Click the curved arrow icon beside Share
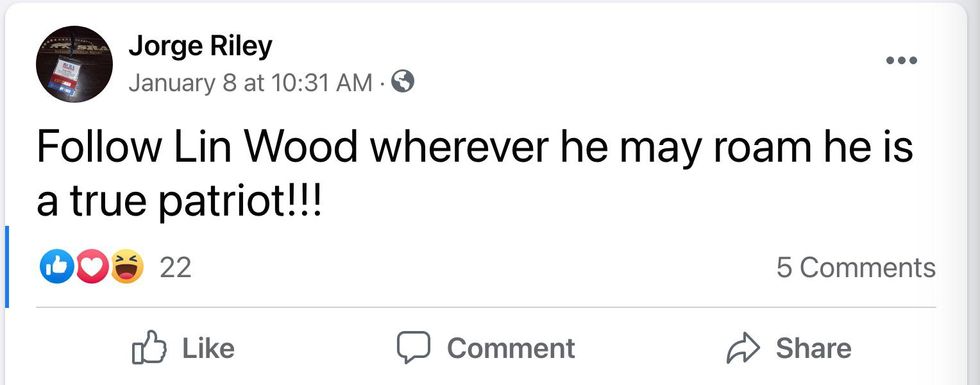Image resolution: width=980 pixels, height=385 pixels. [744, 348]
